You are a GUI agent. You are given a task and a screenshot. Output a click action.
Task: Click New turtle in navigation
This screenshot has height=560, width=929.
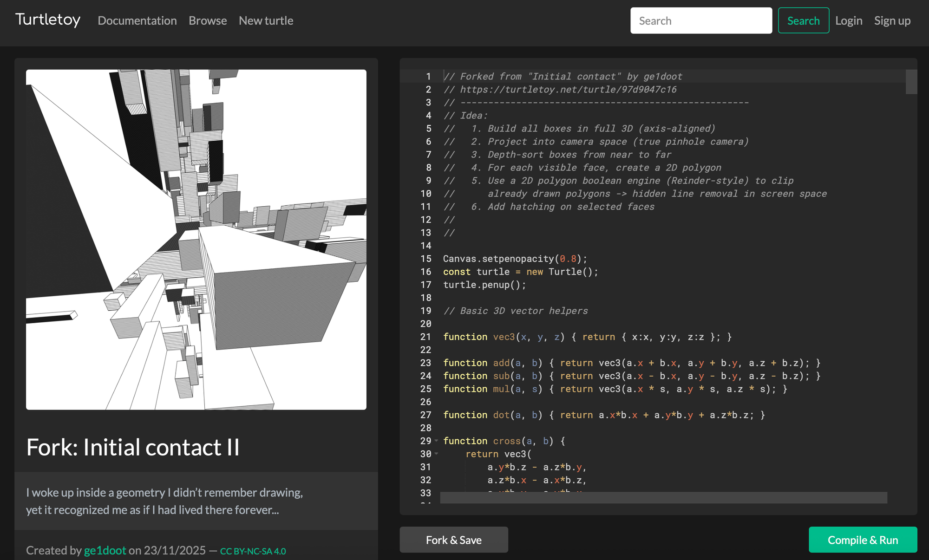pyautogui.click(x=266, y=20)
